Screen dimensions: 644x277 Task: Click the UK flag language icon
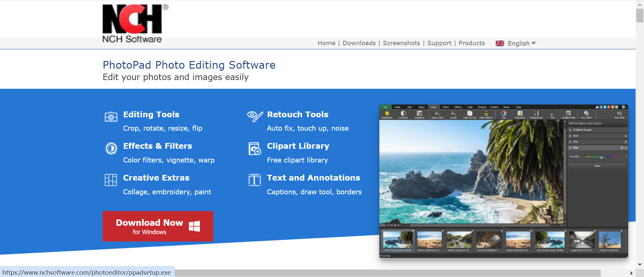500,43
